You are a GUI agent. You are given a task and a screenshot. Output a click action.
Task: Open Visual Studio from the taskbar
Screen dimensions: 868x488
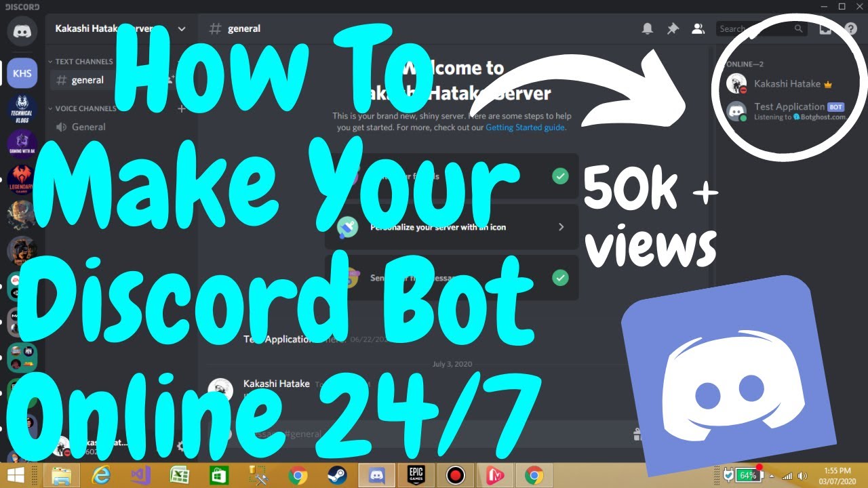click(140, 475)
